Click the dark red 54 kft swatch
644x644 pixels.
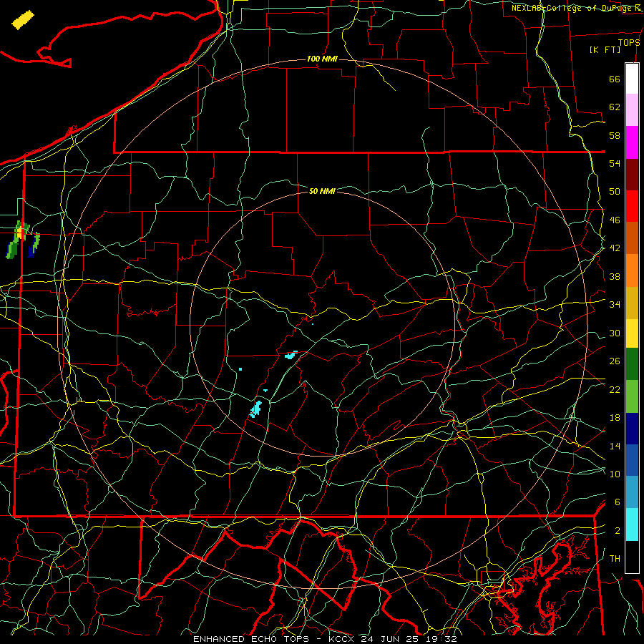(x=632, y=175)
